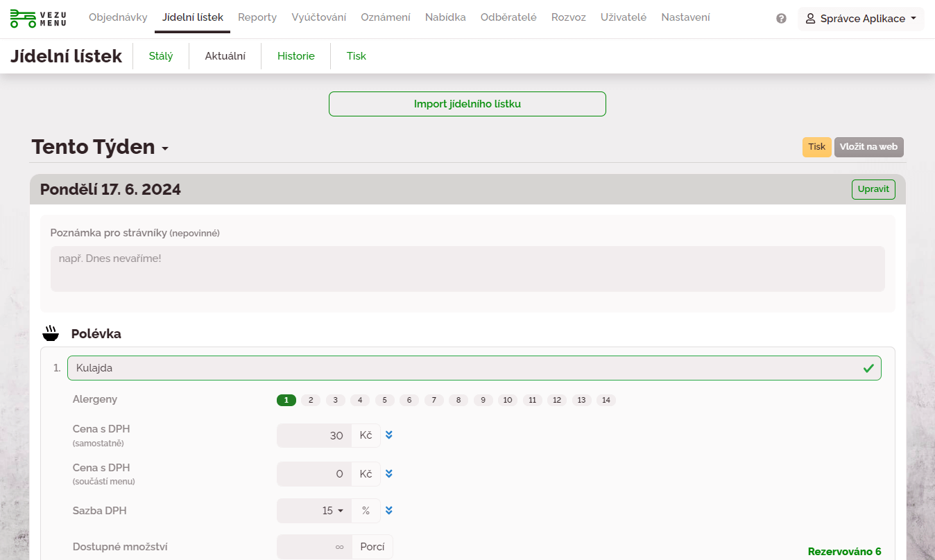The height and width of the screenshot is (560, 935).
Task: Switch to the Historie tab
Action: [296, 56]
